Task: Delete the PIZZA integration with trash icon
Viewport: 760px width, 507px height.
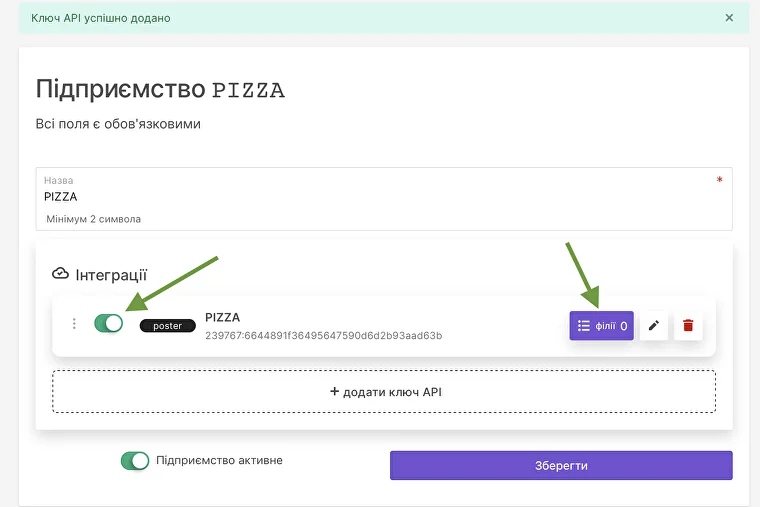Action: click(688, 325)
